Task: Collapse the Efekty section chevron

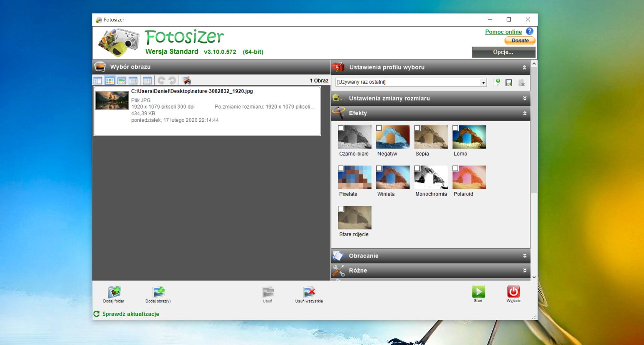Action: (x=525, y=113)
